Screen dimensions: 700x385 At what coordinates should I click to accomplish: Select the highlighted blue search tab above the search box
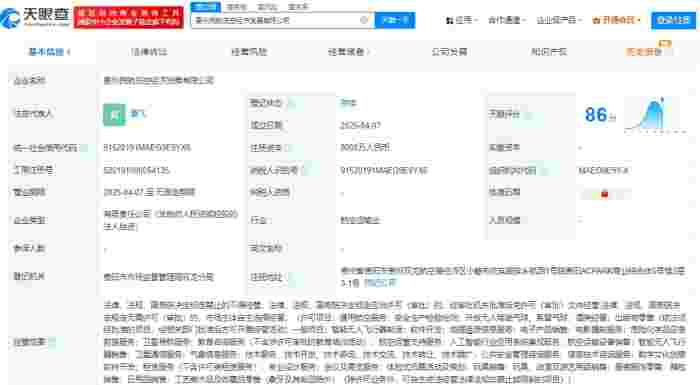pos(205,7)
